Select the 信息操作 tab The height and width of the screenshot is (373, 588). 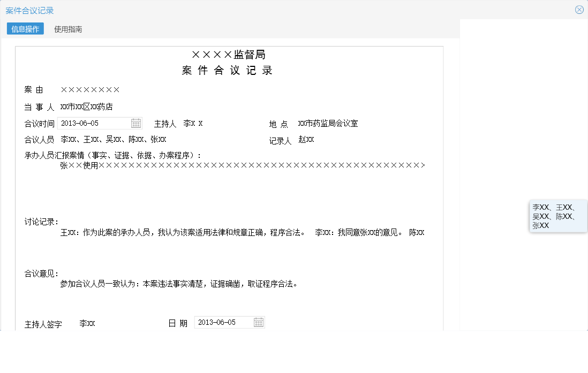point(25,29)
